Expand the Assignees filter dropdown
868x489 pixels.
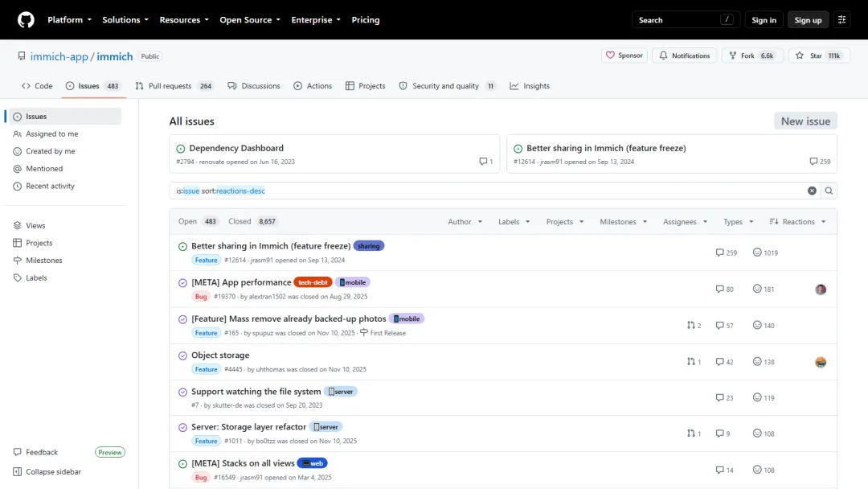pyautogui.click(x=686, y=221)
